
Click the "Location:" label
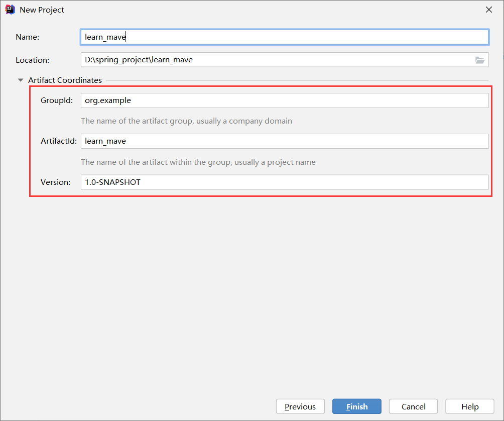pos(33,60)
